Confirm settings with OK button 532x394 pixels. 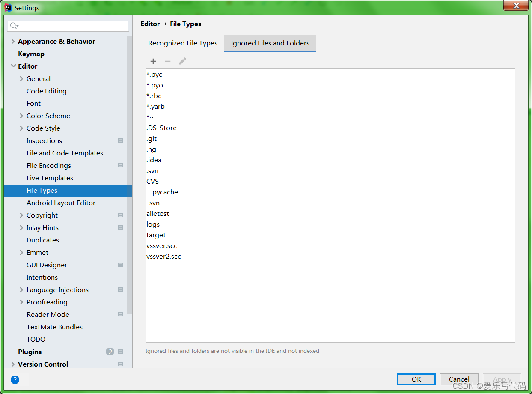click(416, 379)
